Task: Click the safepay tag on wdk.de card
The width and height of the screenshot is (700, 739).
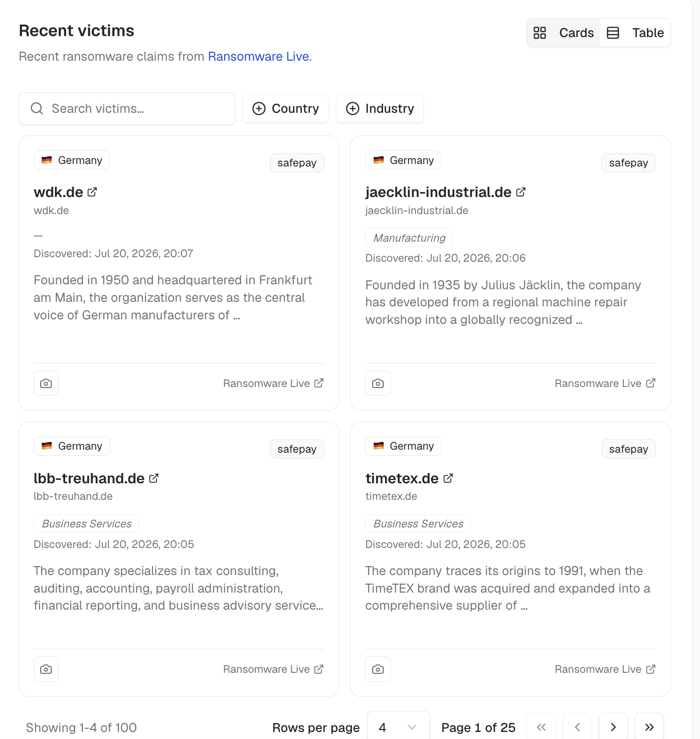Action: point(297,163)
